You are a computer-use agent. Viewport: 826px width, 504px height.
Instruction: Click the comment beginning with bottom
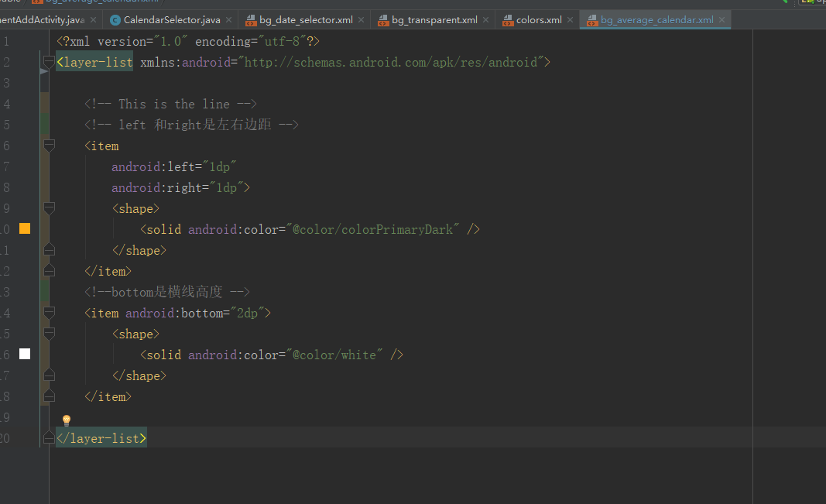point(167,292)
